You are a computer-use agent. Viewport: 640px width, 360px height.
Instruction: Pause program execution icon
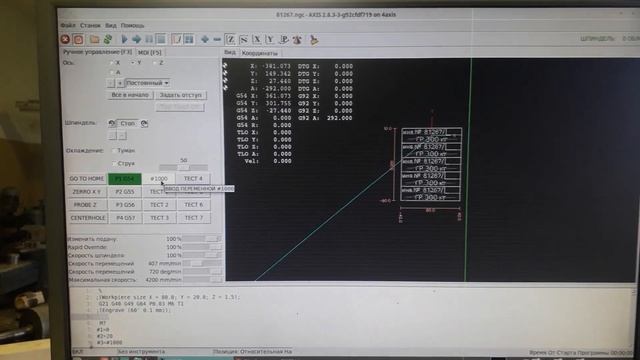coord(149,39)
